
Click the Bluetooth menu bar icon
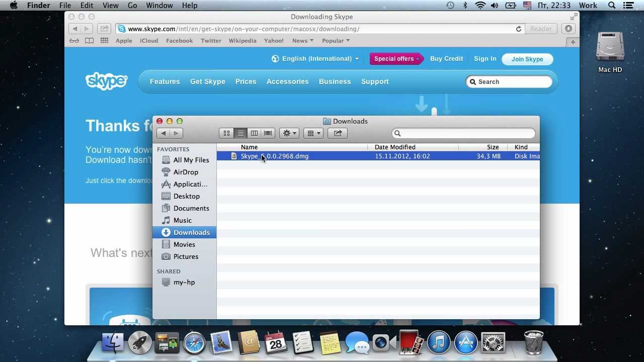point(465,6)
